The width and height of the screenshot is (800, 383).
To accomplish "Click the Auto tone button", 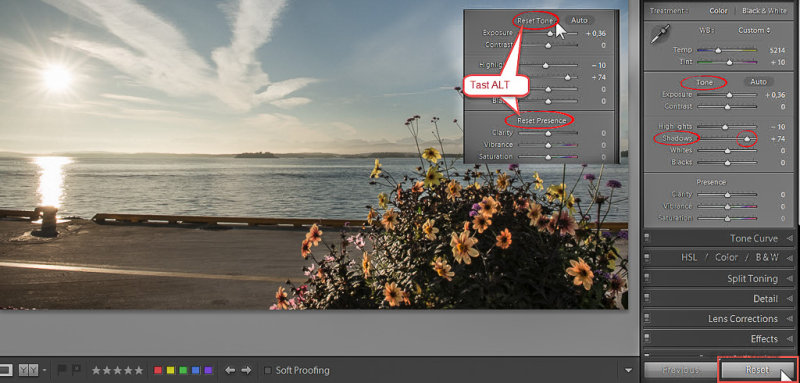I will [x=758, y=82].
